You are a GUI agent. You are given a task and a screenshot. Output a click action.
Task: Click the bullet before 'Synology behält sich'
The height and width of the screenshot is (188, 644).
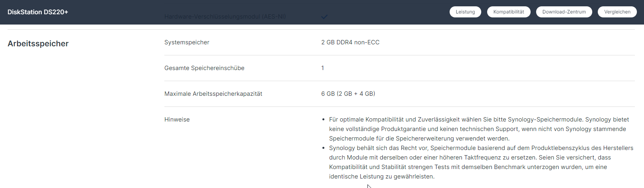pyautogui.click(x=324, y=148)
